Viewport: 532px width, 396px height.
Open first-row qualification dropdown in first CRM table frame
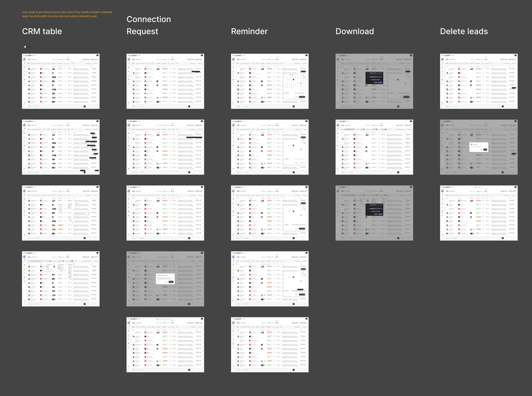pyautogui.click(x=61, y=69)
